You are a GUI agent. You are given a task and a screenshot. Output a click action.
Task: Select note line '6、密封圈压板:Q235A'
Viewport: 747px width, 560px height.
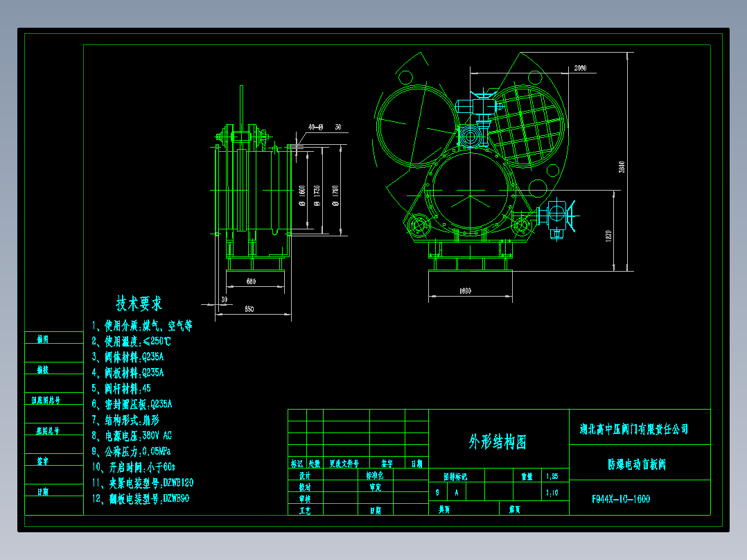click(132, 404)
